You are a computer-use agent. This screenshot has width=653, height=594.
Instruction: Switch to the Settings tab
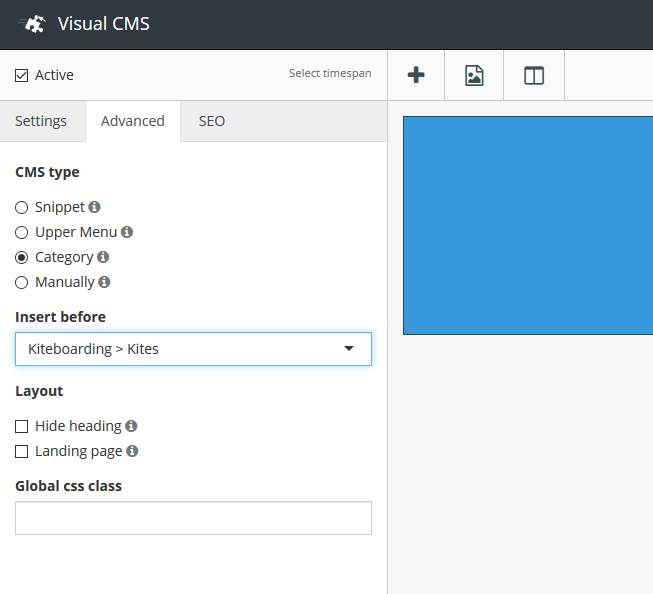41,121
